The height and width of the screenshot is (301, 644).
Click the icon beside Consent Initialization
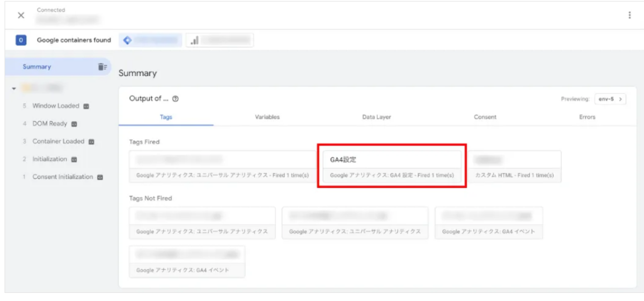click(100, 177)
